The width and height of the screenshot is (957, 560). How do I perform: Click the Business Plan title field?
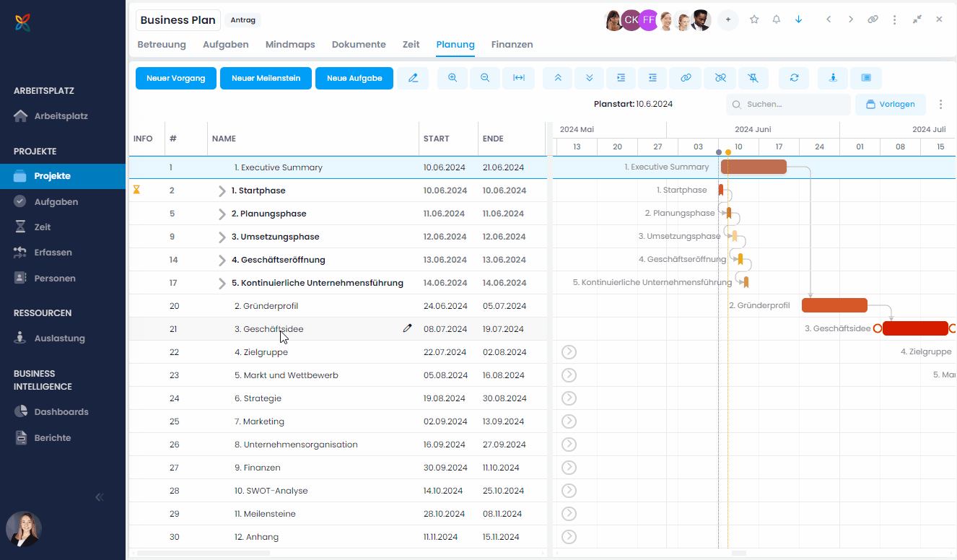[178, 20]
